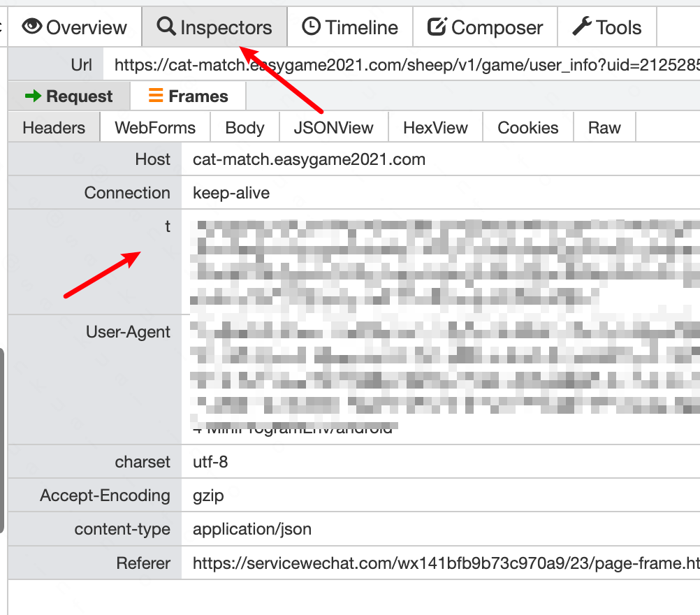The image size is (700, 615).
Task: Click the magnifier icon on Inspectors tab
Action: pyautogui.click(x=166, y=26)
